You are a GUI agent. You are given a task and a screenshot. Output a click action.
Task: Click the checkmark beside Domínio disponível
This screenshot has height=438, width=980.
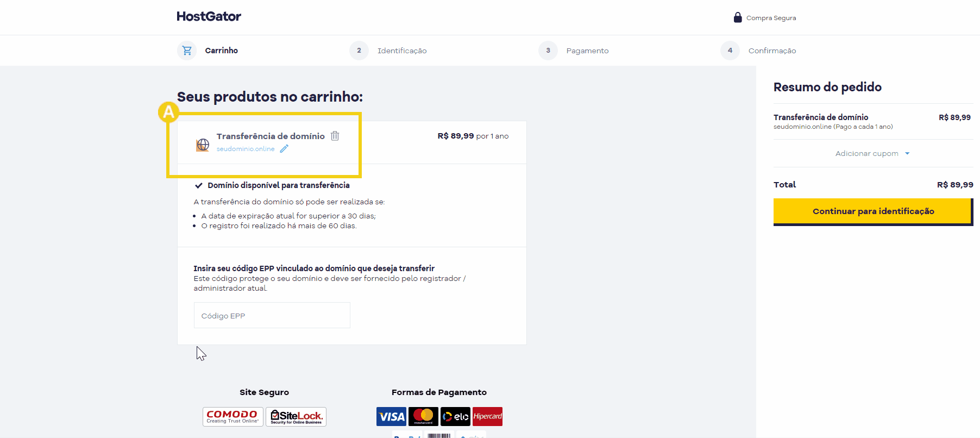click(199, 185)
